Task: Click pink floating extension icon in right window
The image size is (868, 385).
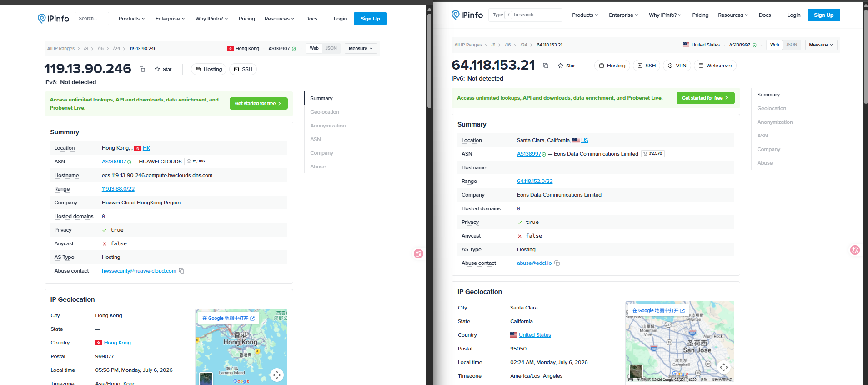Action: click(855, 250)
